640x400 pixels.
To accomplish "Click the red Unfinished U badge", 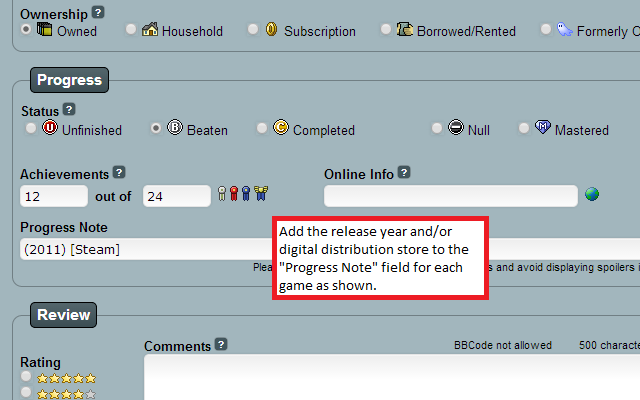I will (50, 127).
